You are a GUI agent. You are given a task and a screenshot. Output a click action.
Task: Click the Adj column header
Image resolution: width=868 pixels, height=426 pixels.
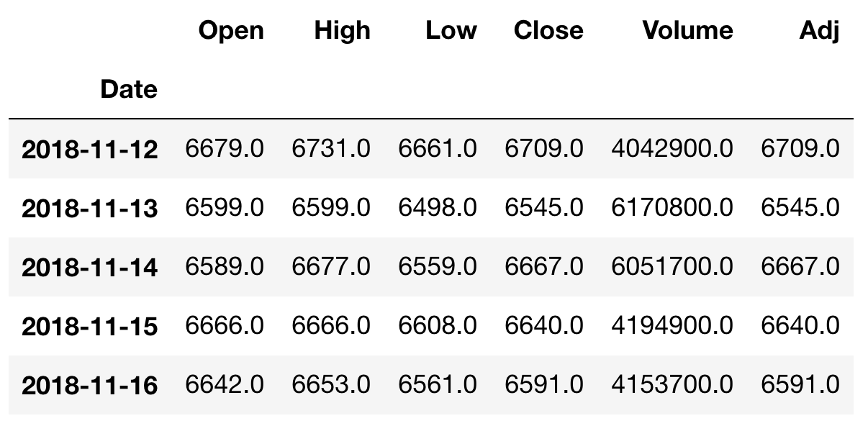tap(819, 30)
